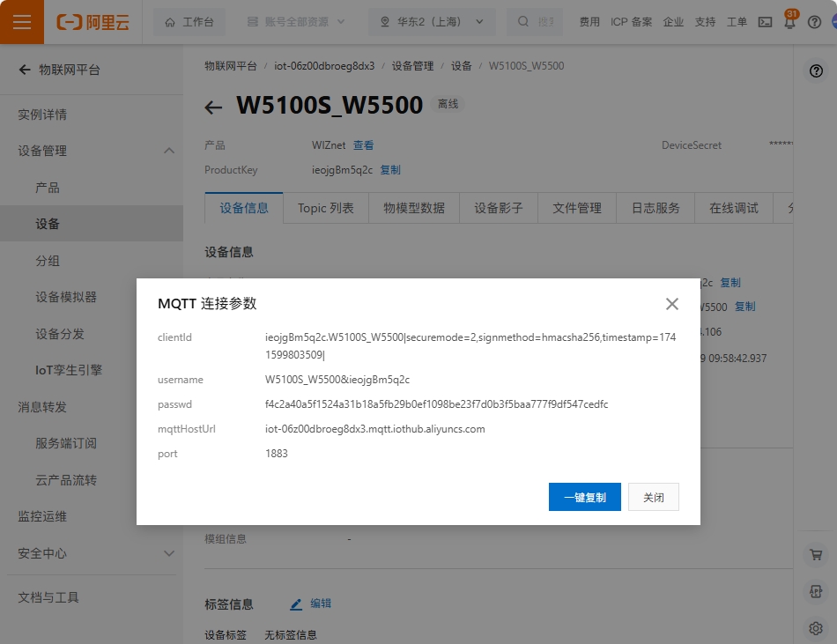Open the settings gear on right sidebar

pyautogui.click(x=816, y=628)
